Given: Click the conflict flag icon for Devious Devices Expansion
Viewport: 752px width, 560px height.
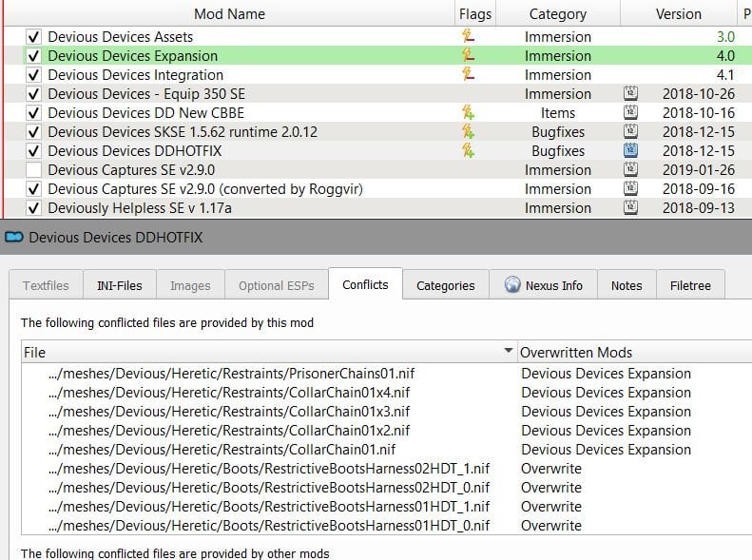Looking at the screenshot, I should click(x=468, y=54).
